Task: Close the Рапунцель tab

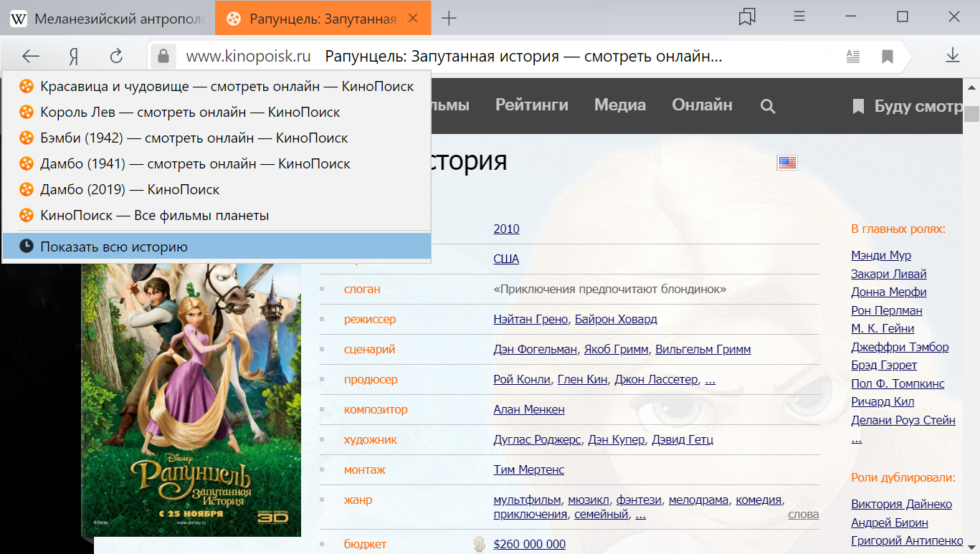Action: point(413,19)
